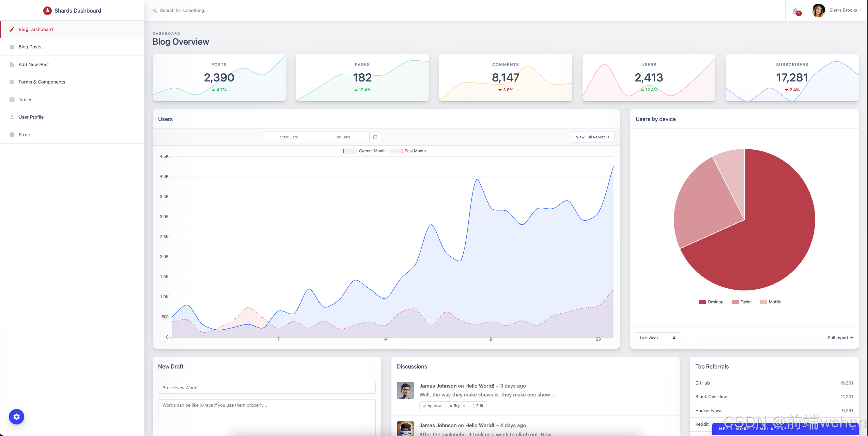
Task: Click the Add New Post sidebar icon
Action: (x=12, y=64)
